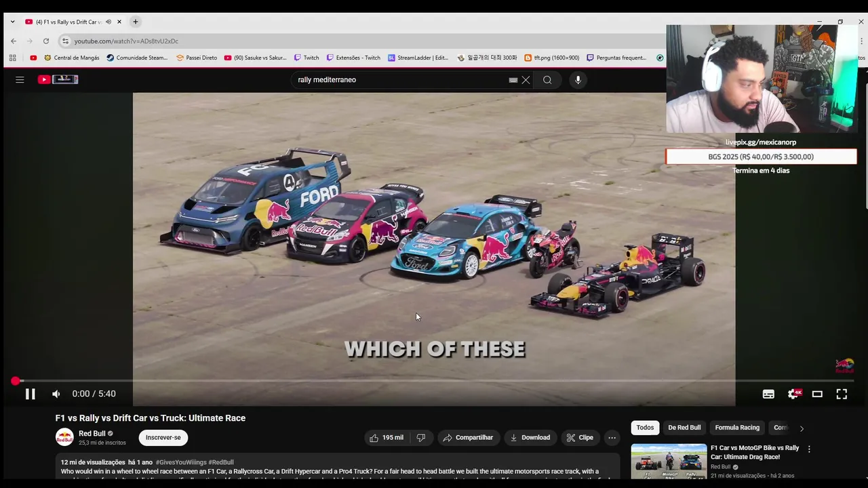Reload the page
This screenshot has width=868, height=488.
point(46,41)
